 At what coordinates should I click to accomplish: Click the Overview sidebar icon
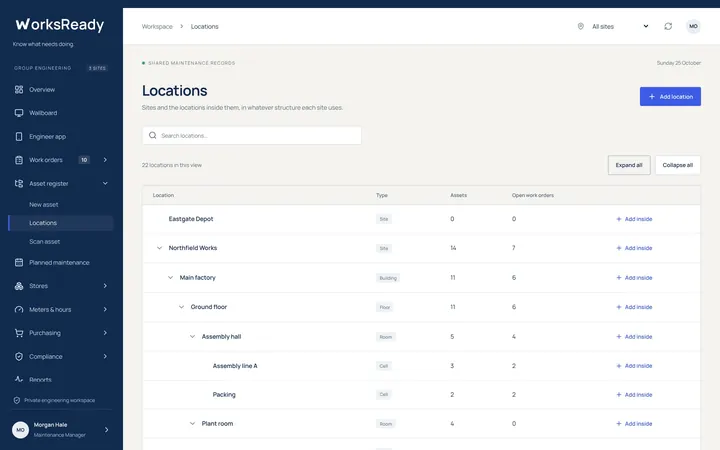tap(19, 90)
